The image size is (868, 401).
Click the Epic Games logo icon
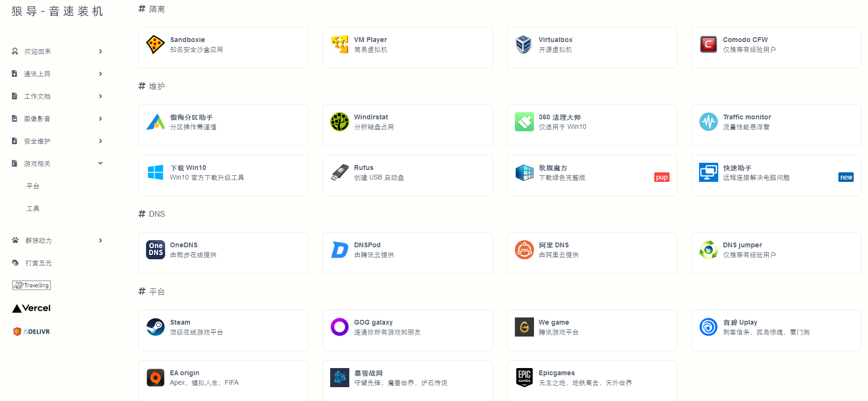click(524, 378)
